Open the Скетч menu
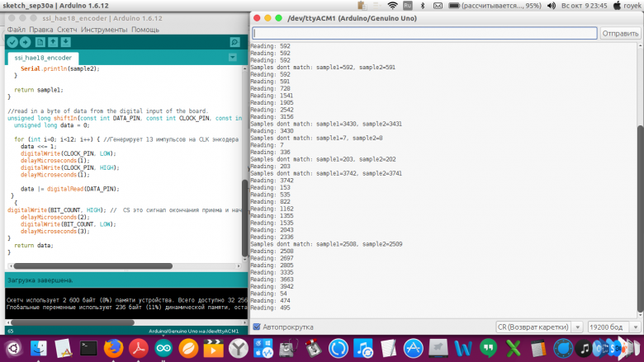Viewport: 644px width, 362px height. click(67, 30)
